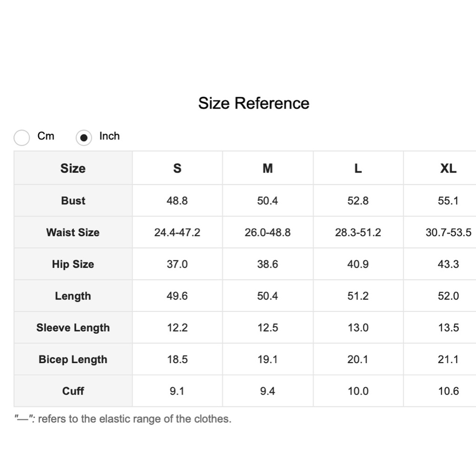
Task: Click the Sleeve Length row label
Action: (x=73, y=327)
